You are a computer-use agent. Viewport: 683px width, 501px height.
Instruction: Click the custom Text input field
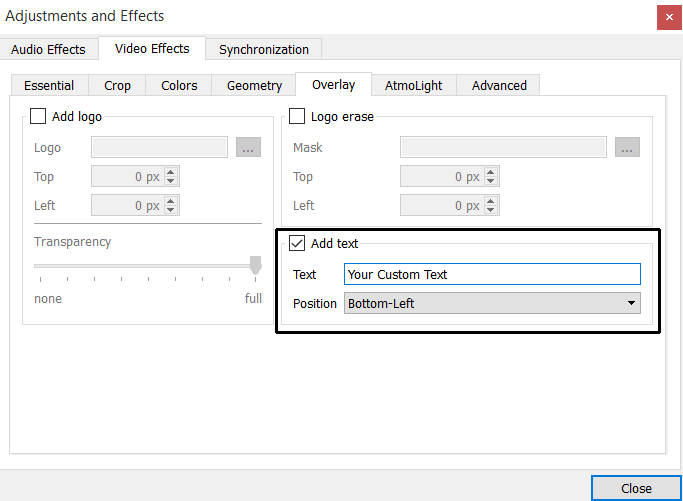[x=492, y=274]
